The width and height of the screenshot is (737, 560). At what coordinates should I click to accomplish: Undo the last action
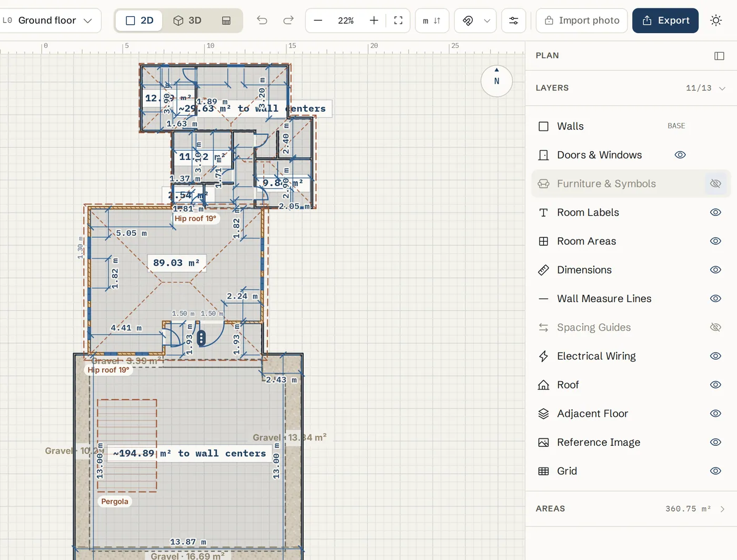(262, 21)
